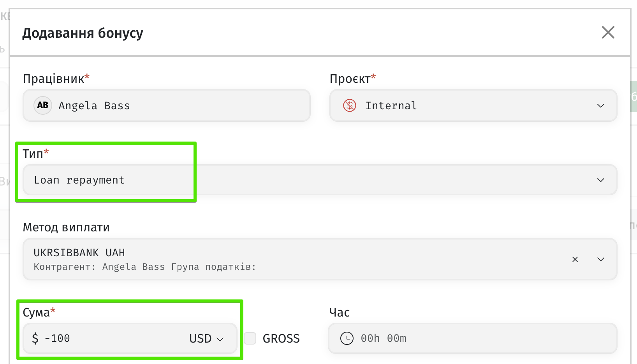Click the GROSS label
637x364 pixels.
pyautogui.click(x=281, y=338)
